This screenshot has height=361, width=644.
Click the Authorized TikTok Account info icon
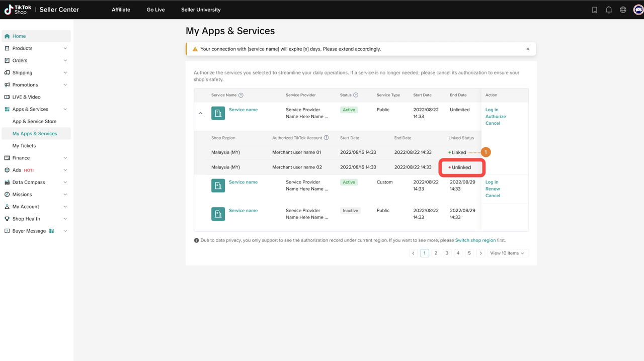(x=327, y=138)
